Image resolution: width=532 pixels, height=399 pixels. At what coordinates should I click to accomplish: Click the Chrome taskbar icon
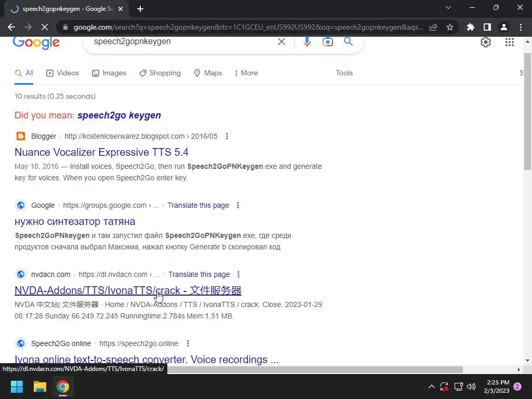[63, 387]
